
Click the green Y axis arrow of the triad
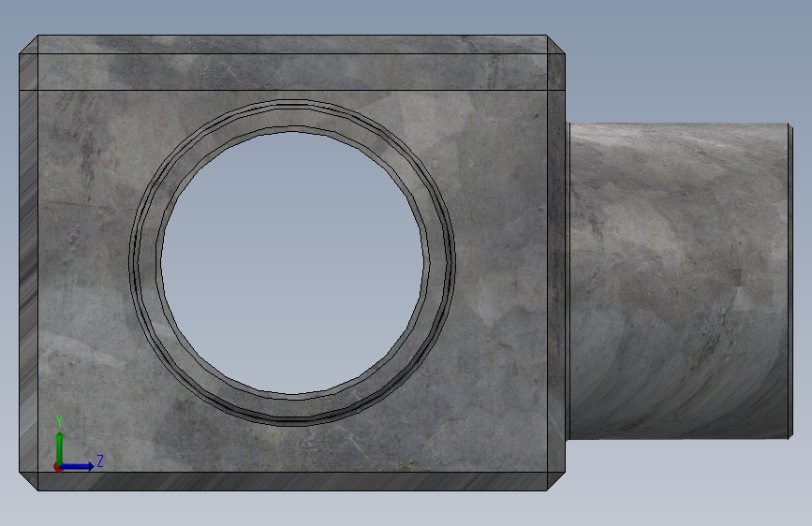click(x=60, y=447)
